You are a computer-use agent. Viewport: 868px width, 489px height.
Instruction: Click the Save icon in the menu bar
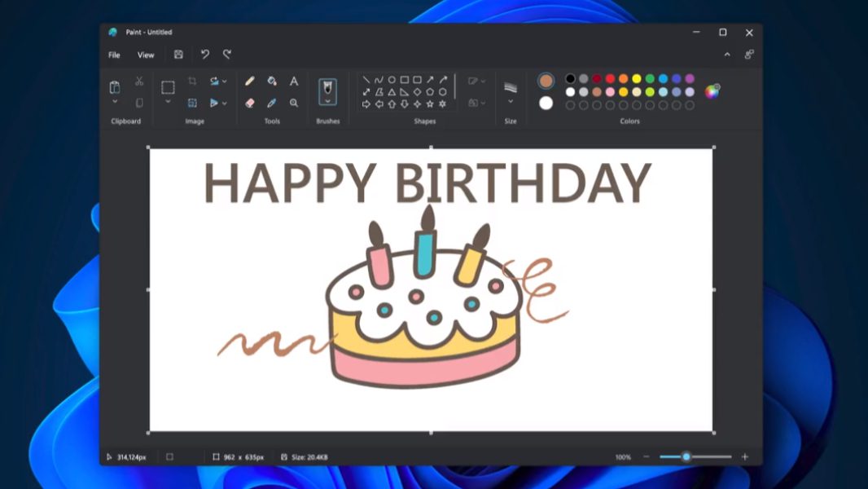pyautogui.click(x=178, y=55)
